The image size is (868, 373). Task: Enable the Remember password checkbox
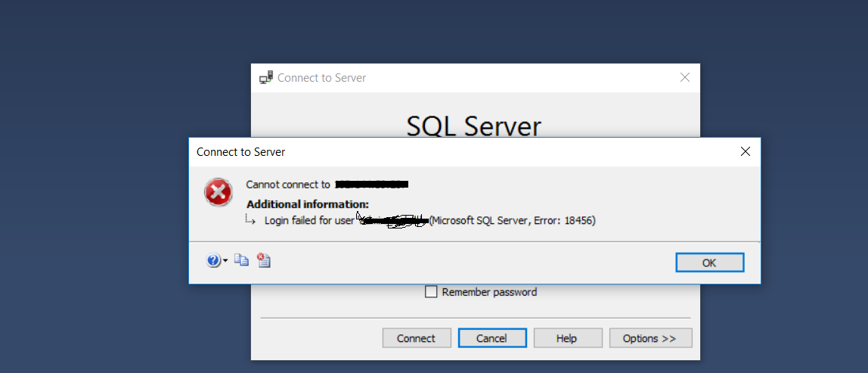(431, 292)
